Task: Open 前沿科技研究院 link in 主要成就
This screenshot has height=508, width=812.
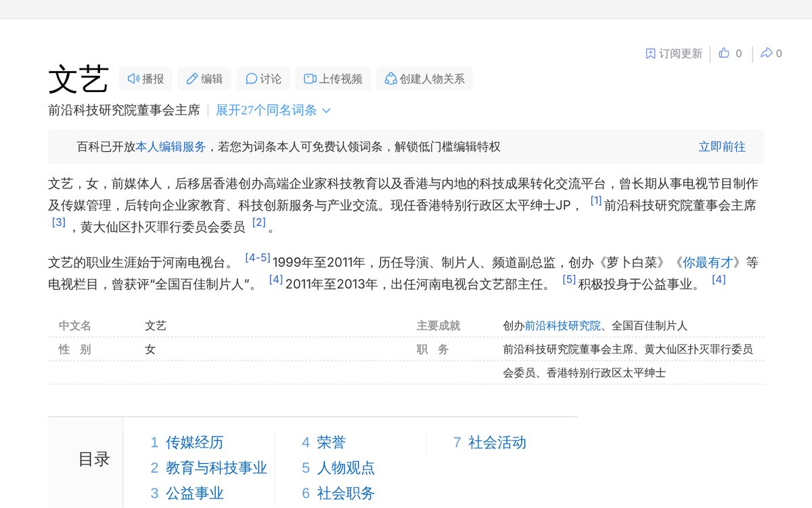Action: pos(562,326)
